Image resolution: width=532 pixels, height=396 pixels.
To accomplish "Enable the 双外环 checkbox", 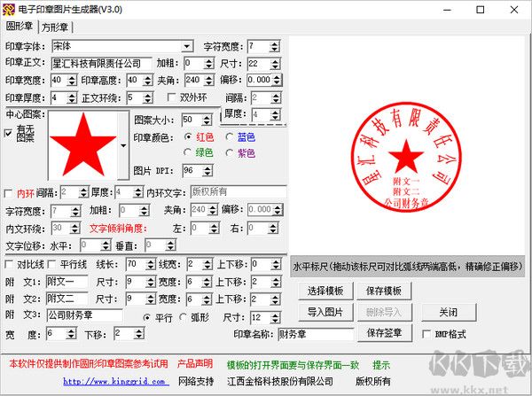I will (x=172, y=97).
